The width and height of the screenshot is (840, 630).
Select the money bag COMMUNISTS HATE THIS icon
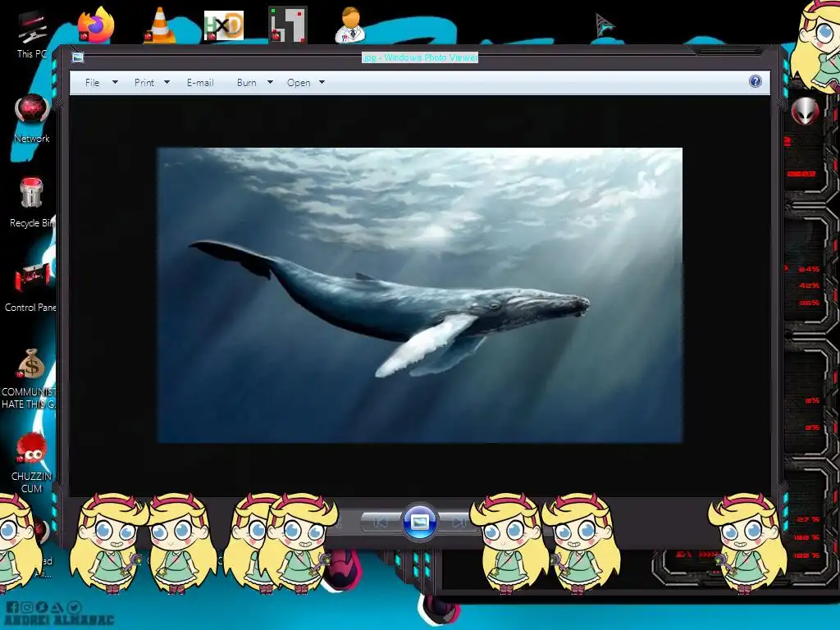click(30, 378)
